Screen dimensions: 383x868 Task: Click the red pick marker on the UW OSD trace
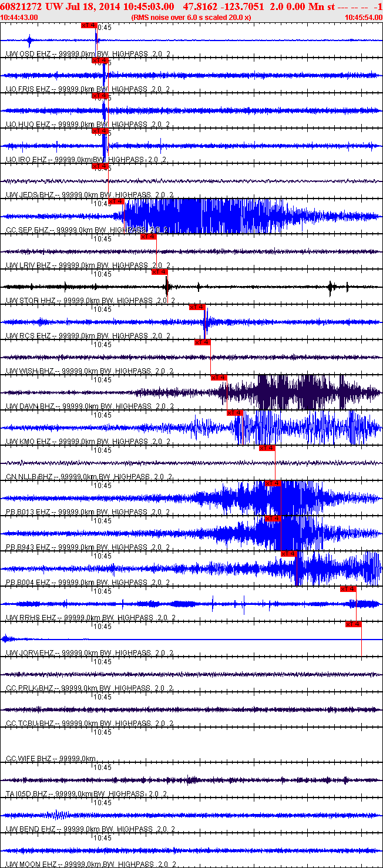89,25
